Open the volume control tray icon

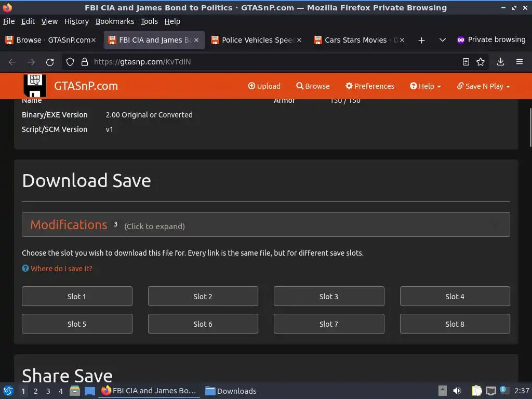[x=457, y=391]
